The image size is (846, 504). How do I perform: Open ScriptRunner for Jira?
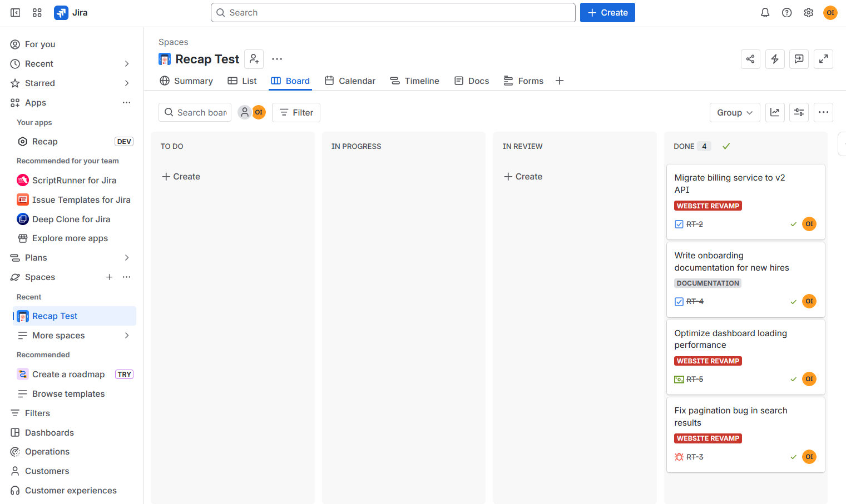[75, 181]
